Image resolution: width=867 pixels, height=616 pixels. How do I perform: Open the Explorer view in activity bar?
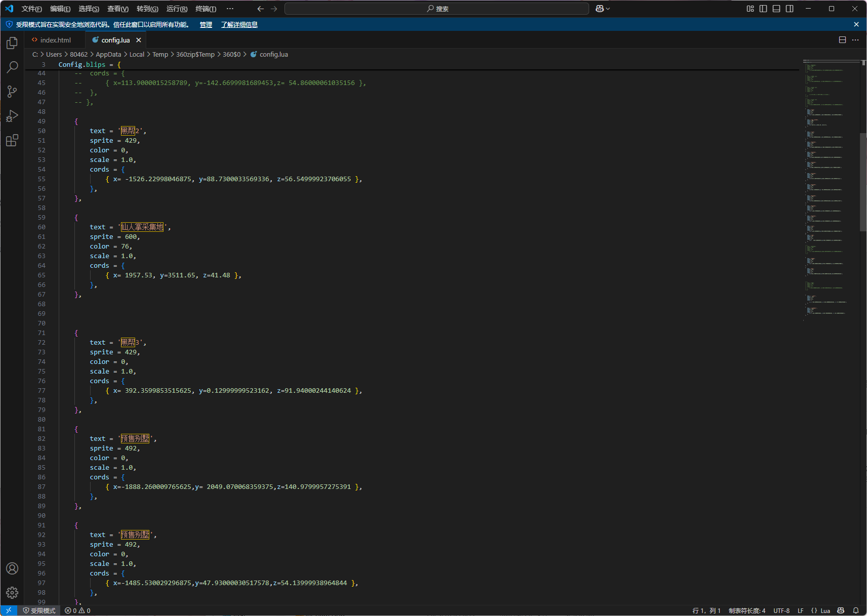(12, 43)
